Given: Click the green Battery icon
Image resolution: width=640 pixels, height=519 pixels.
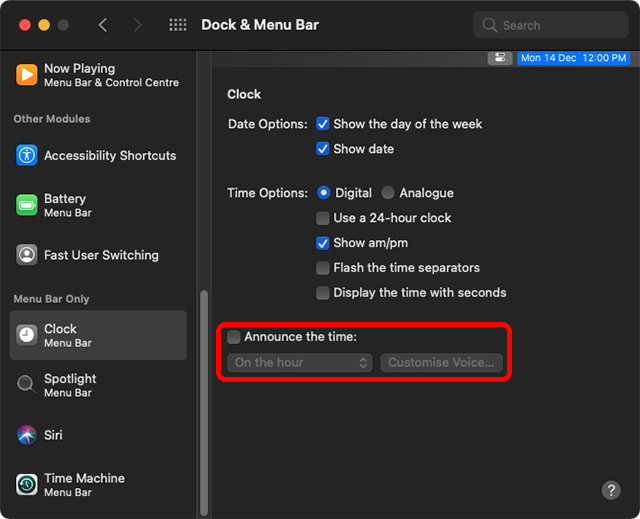Looking at the screenshot, I should [x=27, y=205].
